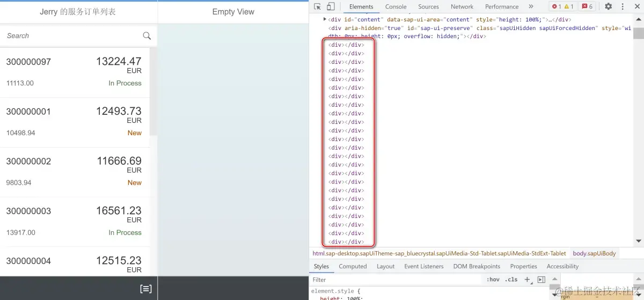Click the styles Filter input field
Image resolution: width=644 pixels, height=300 pixels.
pos(397,280)
